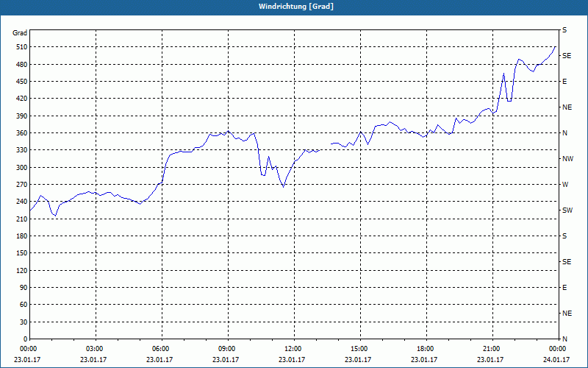
Task: Pick the SE compass label between 510 and 480
Action: click(x=567, y=56)
